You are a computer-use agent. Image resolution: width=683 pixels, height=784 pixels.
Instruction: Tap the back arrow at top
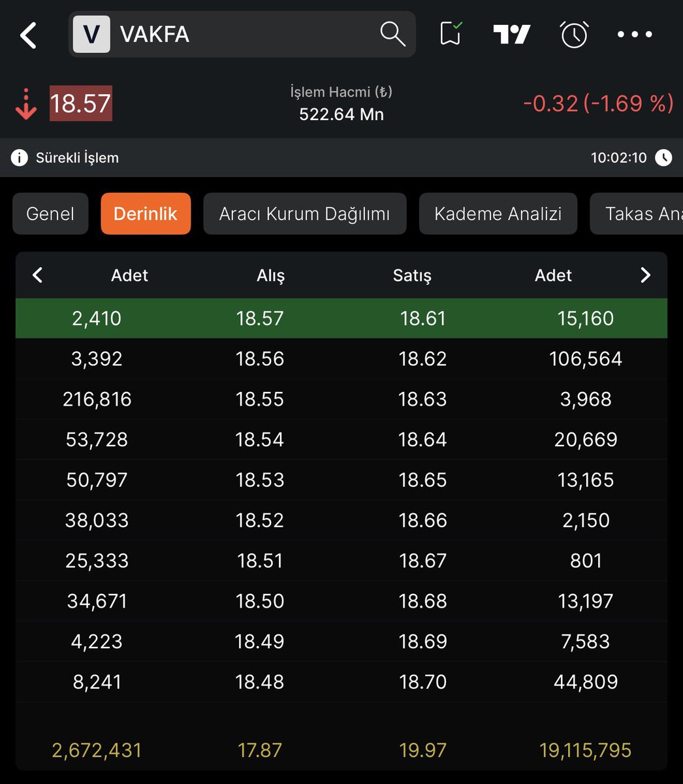(x=29, y=35)
